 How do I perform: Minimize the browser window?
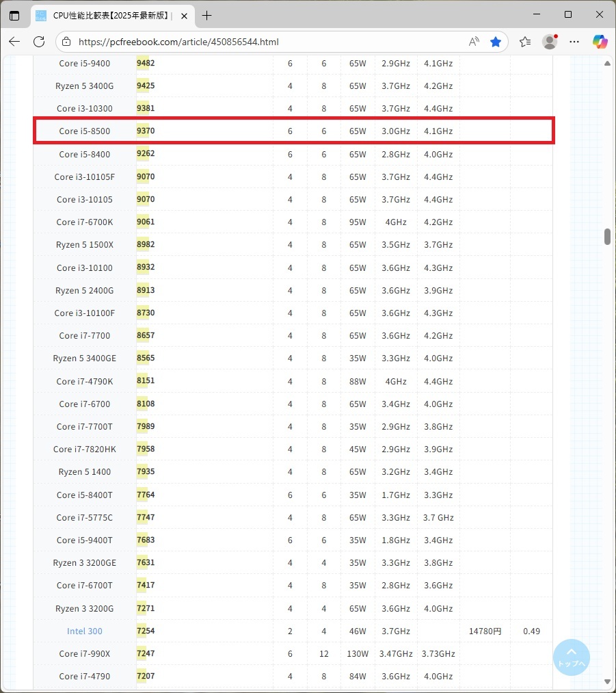(x=537, y=14)
